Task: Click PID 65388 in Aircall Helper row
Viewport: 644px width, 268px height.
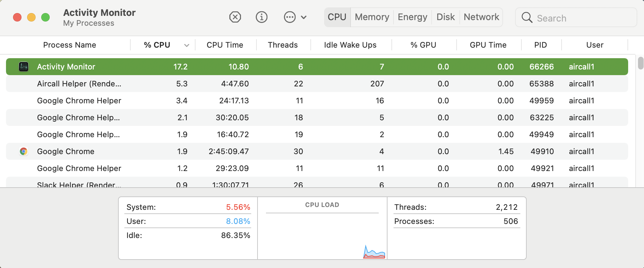Action: click(x=542, y=84)
